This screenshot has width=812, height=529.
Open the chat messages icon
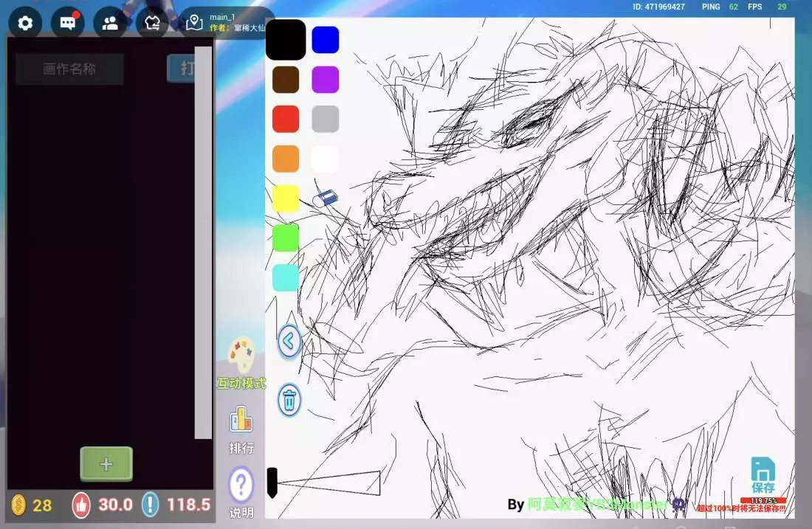pos(68,23)
